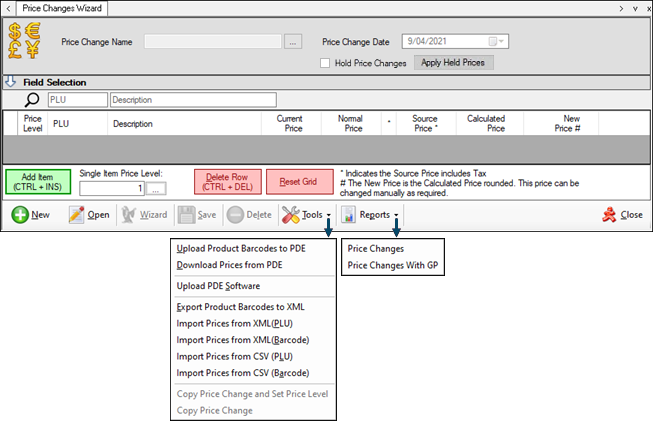
Task: Select Export Product Barcodes to XML
Action: click(x=240, y=307)
